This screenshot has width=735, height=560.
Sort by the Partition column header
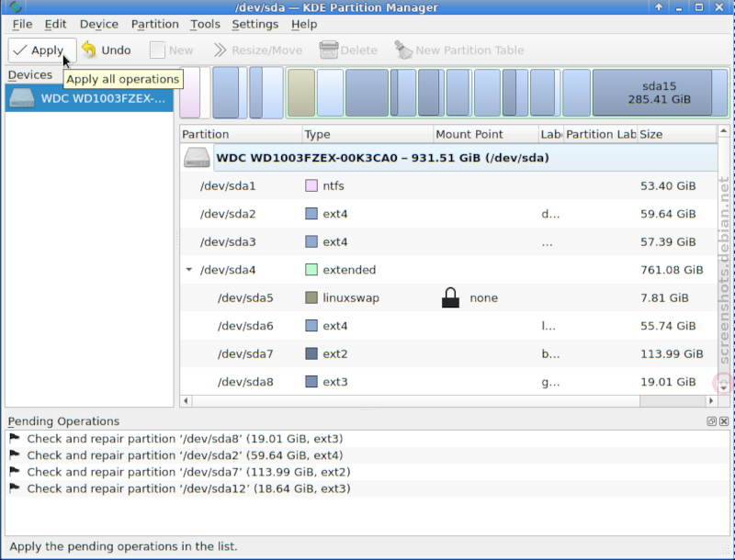click(241, 134)
